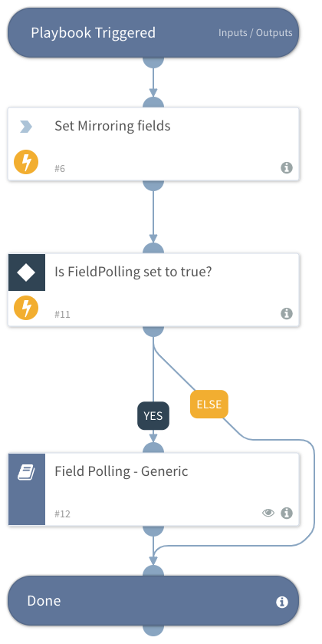Open info icon on Is FieldPolling task
The image size is (322, 644).
pyautogui.click(x=286, y=313)
